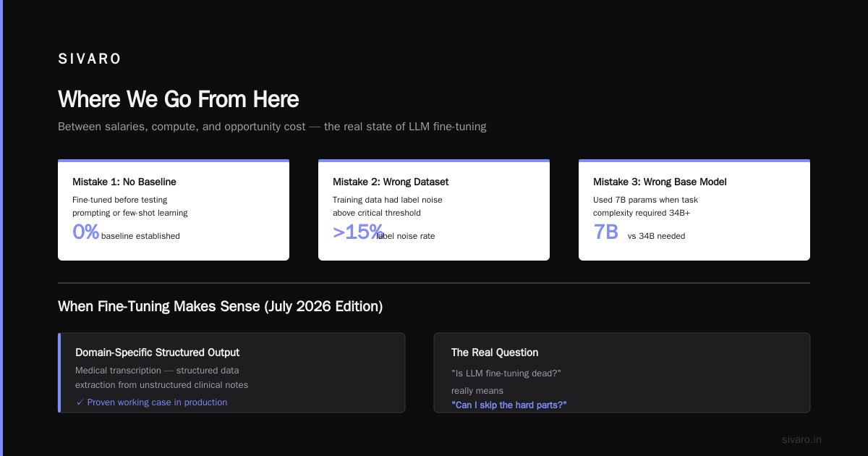The width and height of the screenshot is (868, 456).
Task: Click the SIVARO logo text
Action: 90,59
